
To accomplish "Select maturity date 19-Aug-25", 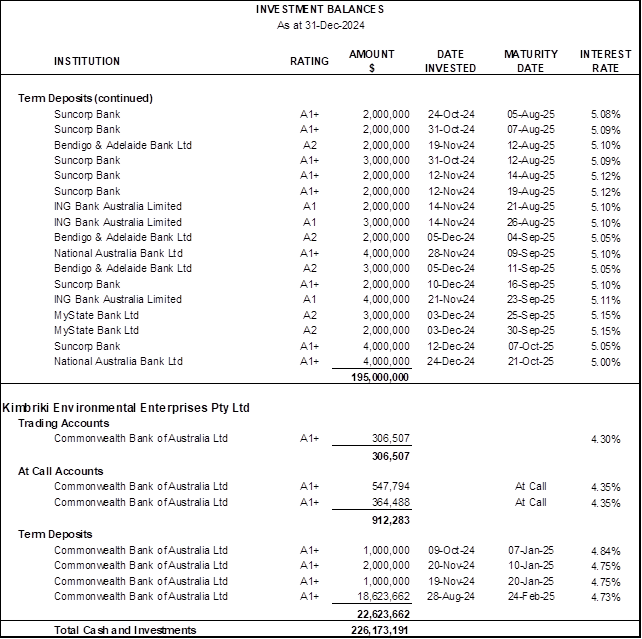I will pos(531,191).
